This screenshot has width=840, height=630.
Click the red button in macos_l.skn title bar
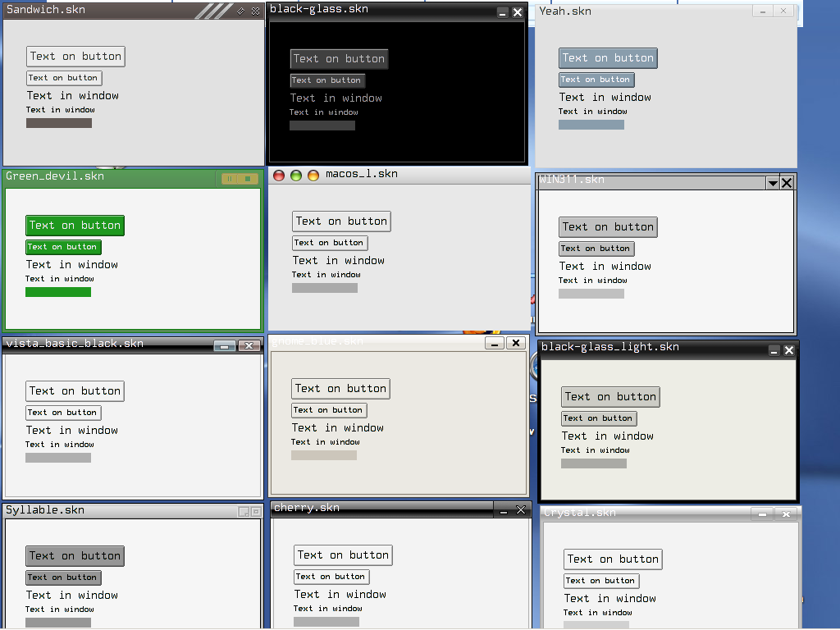(x=279, y=176)
